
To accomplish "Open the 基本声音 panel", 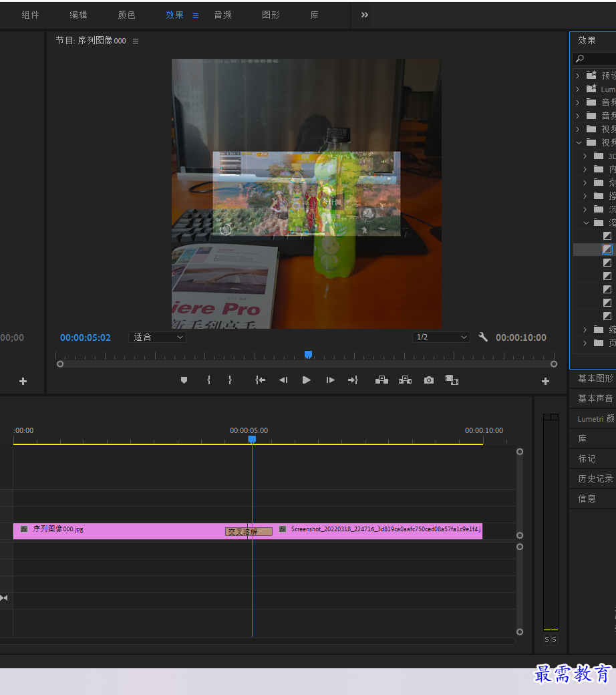I will (595, 398).
